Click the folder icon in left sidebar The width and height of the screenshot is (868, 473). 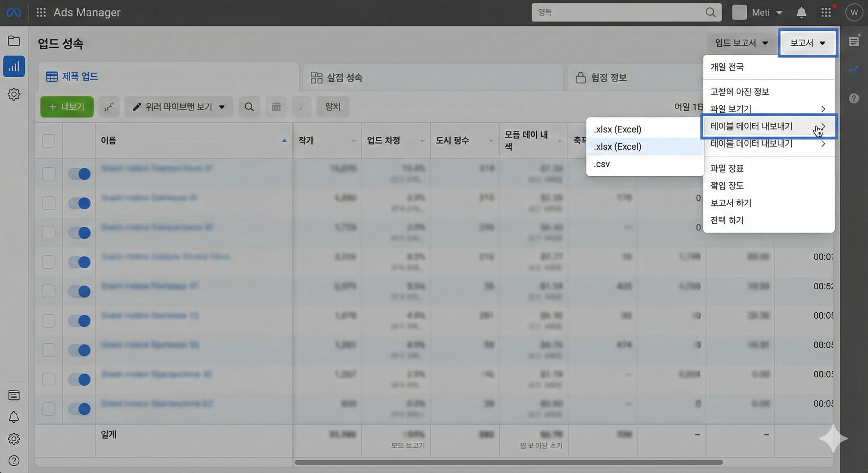[14, 41]
